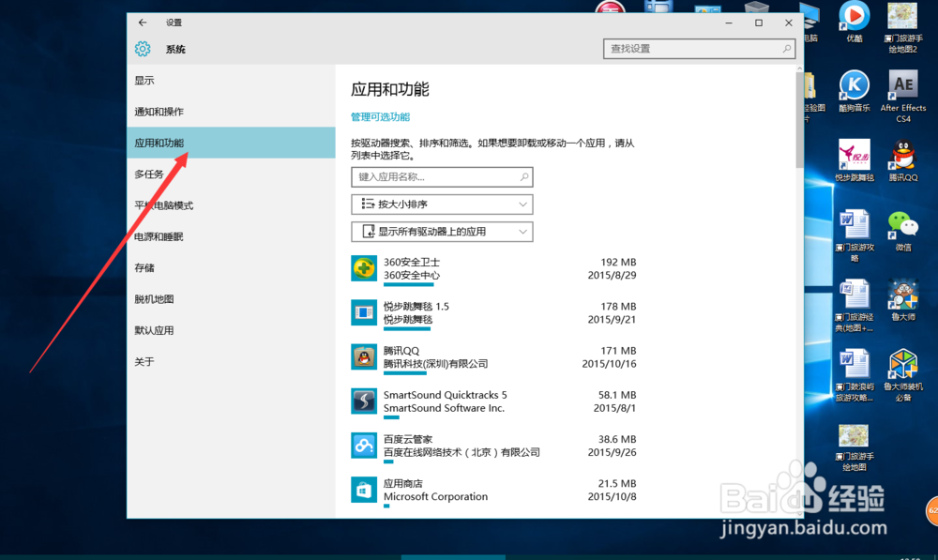Click the 38.6 MB size value
Image resolution: width=938 pixels, height=560 pixels.
pyautogui.click(x=617, y=439)
